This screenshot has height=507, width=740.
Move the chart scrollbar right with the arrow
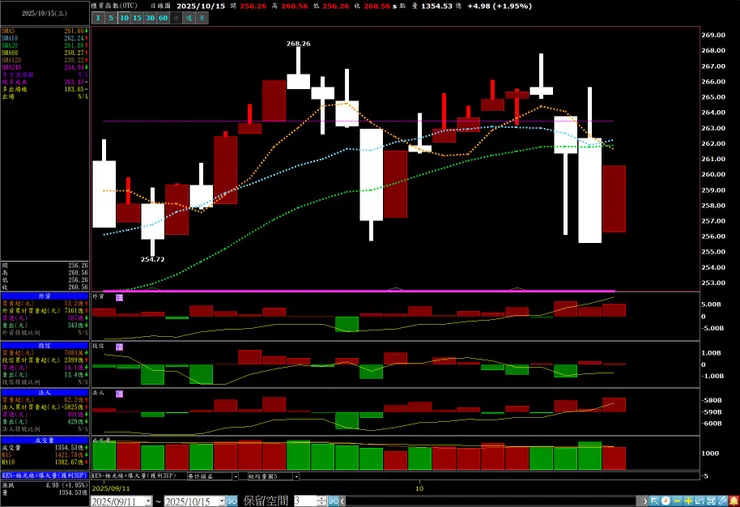pyautogui.click(x=645, y=501)
